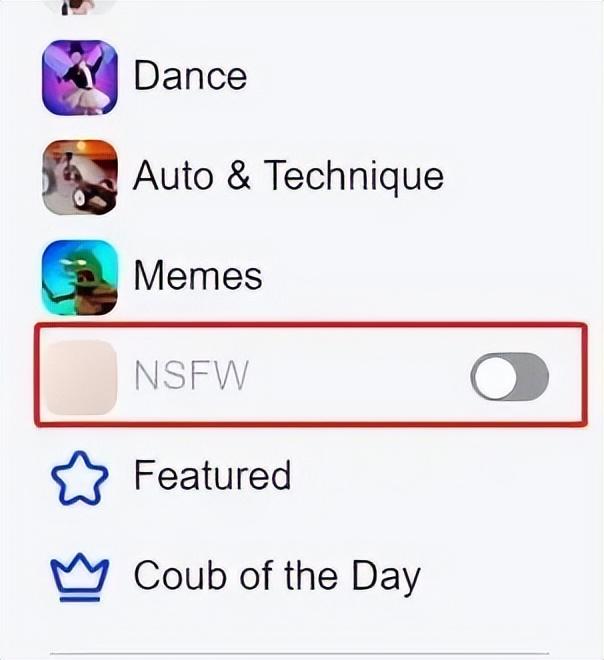This screenshot has height=660, width=604.
Task: Click empty space right of the Memes label
Action: (x=421, y=277)
